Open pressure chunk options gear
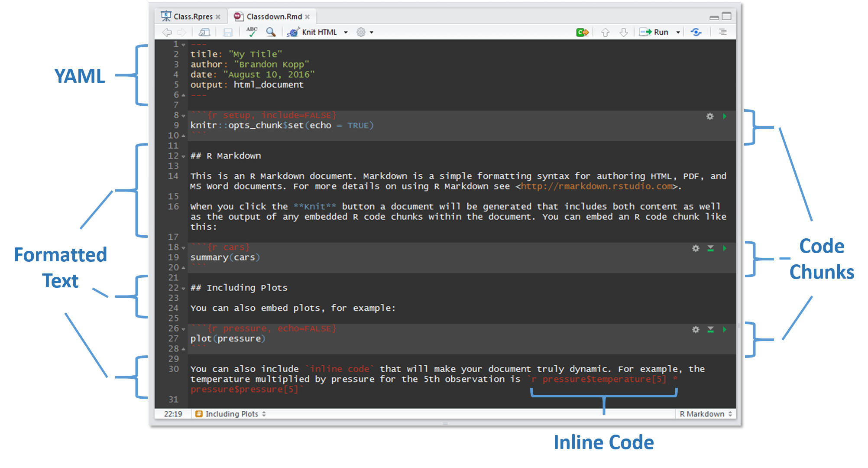 point(696,330)
